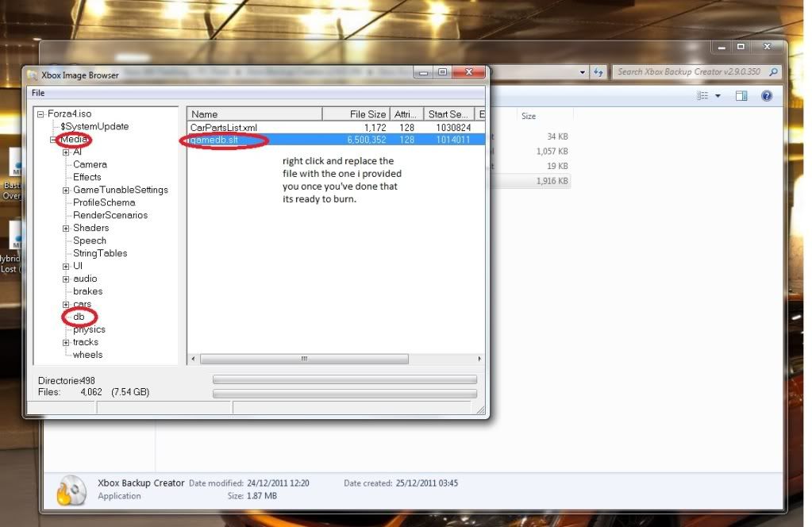The height and width of the screenshot is (527, 812).
Task: Sort by the Attri... column header
Action: pyautogui.click(x=406, y=113)
